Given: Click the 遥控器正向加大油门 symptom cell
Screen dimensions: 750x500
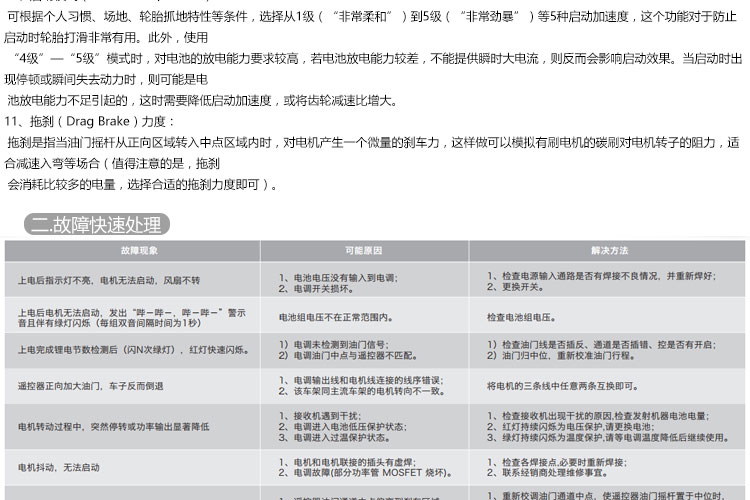Looking at the screenshot, I should pos(90,385).
